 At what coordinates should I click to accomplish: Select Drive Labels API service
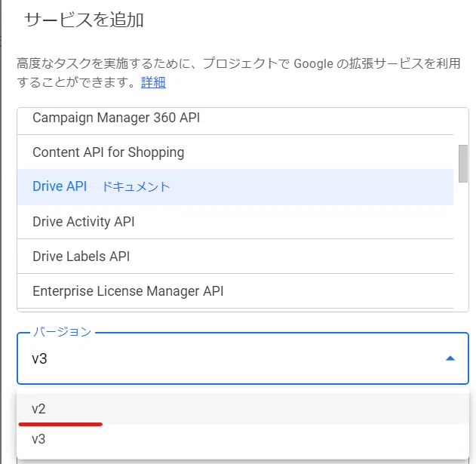point(235,257)
